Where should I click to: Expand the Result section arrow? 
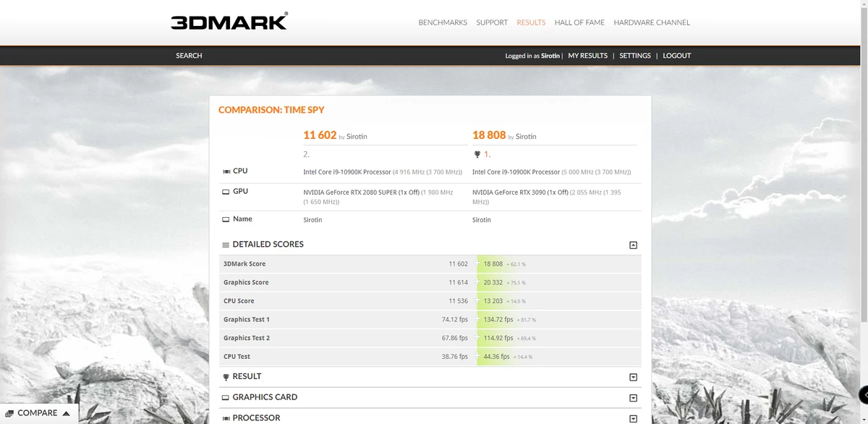[x=633, y=377]
